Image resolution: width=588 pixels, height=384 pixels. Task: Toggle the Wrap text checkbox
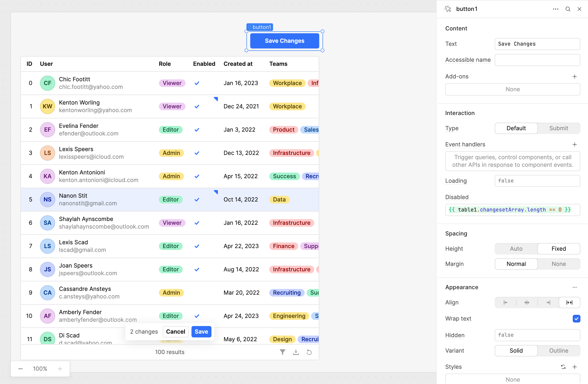[x=576, y=318]
